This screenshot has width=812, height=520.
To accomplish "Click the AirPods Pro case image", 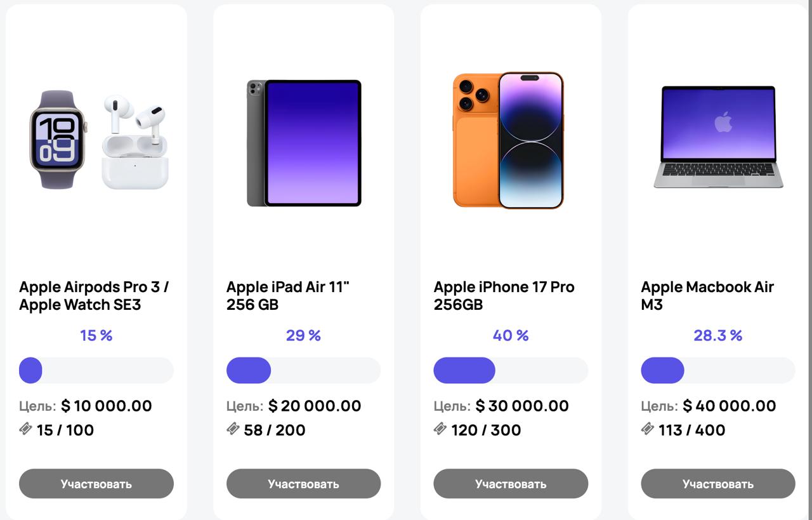I will 136,142.
